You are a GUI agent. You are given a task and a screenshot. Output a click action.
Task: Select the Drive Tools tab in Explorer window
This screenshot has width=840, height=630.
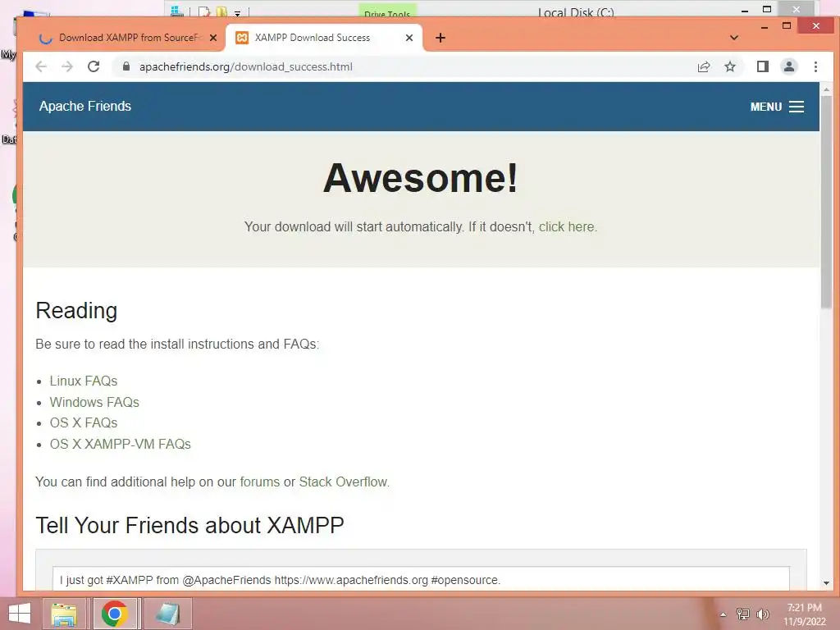[387, 12]
